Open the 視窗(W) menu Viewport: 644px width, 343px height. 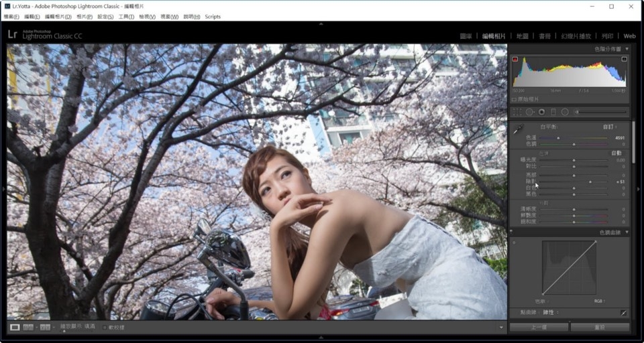pyautogui.click(x=169, y=17)
